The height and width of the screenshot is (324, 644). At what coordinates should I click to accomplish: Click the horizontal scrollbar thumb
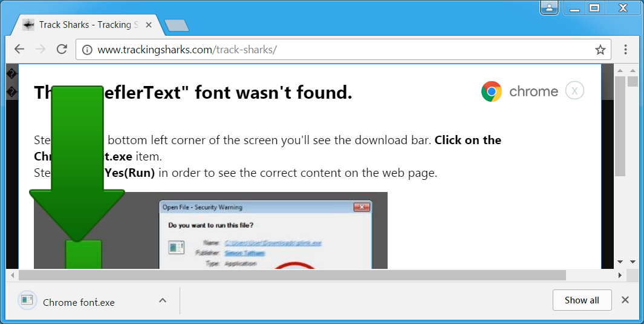pyautogui.click(x=292, y=275)
